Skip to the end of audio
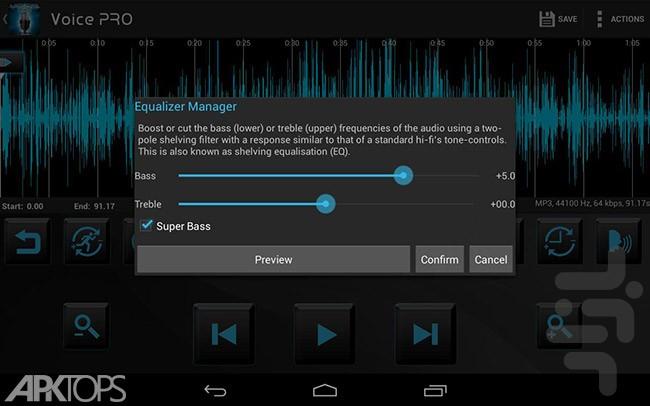 [425, 334]
